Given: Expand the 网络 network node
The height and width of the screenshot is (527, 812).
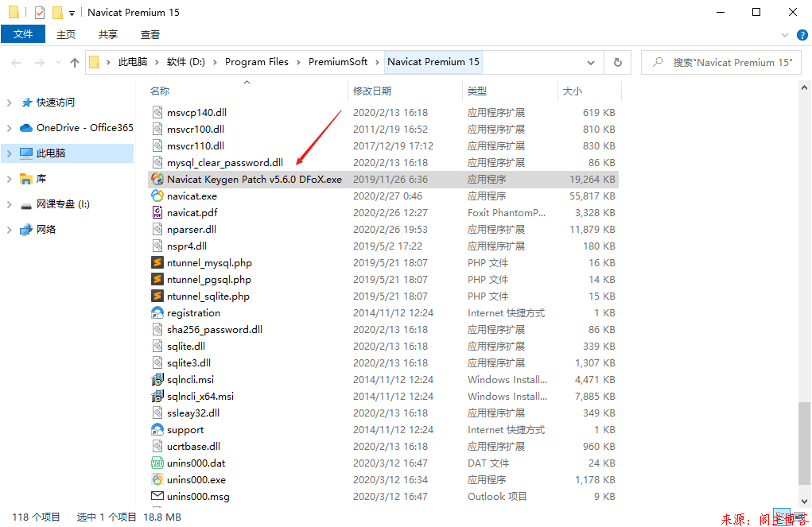Looking at the screenshot, I should pos(9,230).
